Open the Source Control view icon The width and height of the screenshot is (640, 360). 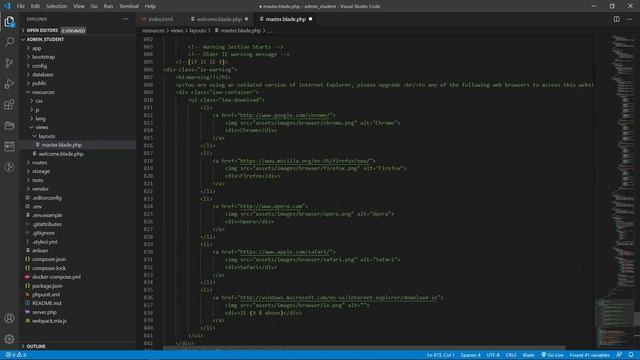point(9,63)
